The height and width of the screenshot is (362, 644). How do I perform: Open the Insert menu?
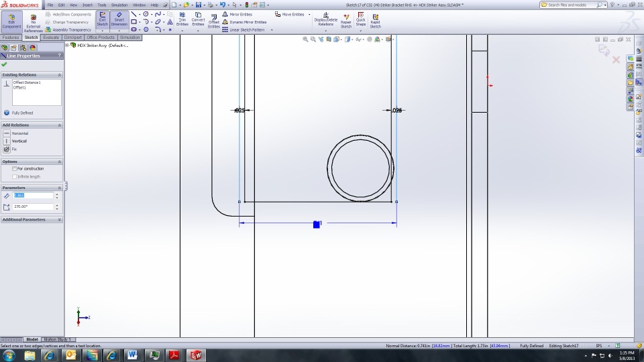click(x=87, y=5)
